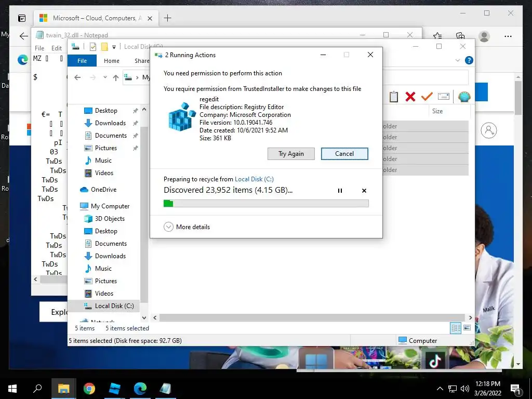Click the orange checkmark toolbar icon
Image resolution: width=532 pixels, height=399 pixels.
pos(427,97)
